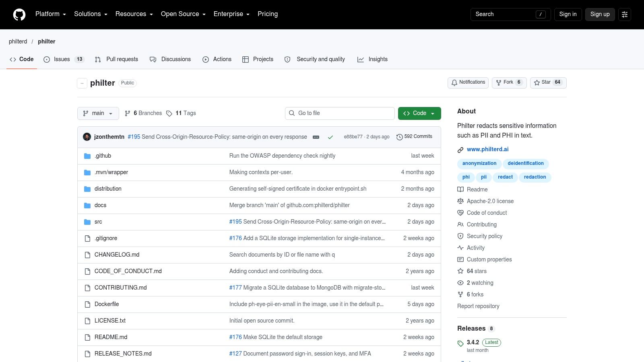
Task: Fork the repository
Action: 509,82
